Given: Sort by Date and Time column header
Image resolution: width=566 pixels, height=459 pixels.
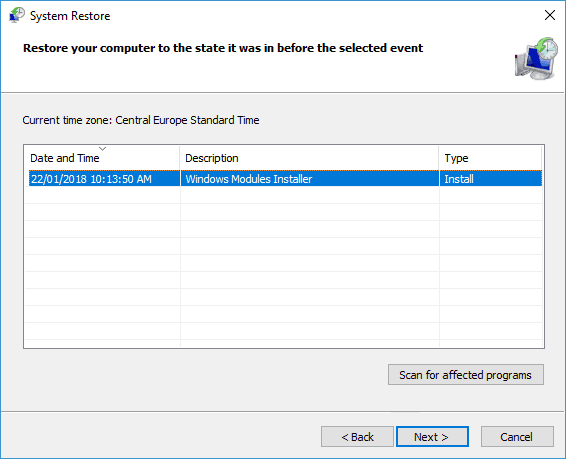Looking at the screenshot, I should [102, 158].
